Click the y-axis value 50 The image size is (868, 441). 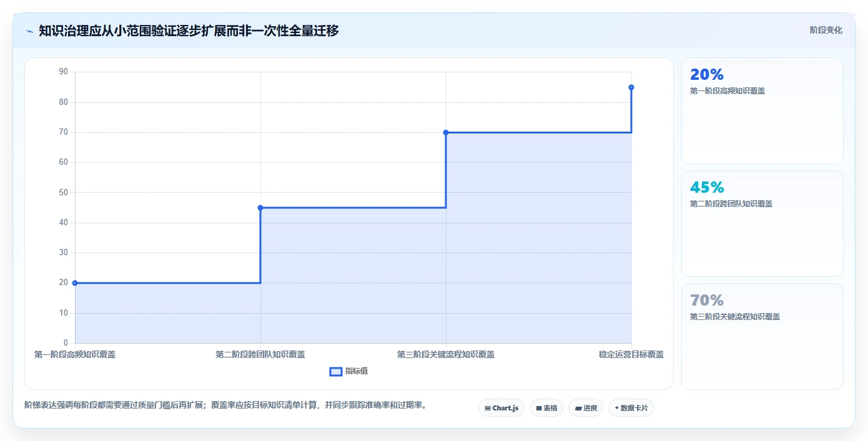[x=63, y=193]
